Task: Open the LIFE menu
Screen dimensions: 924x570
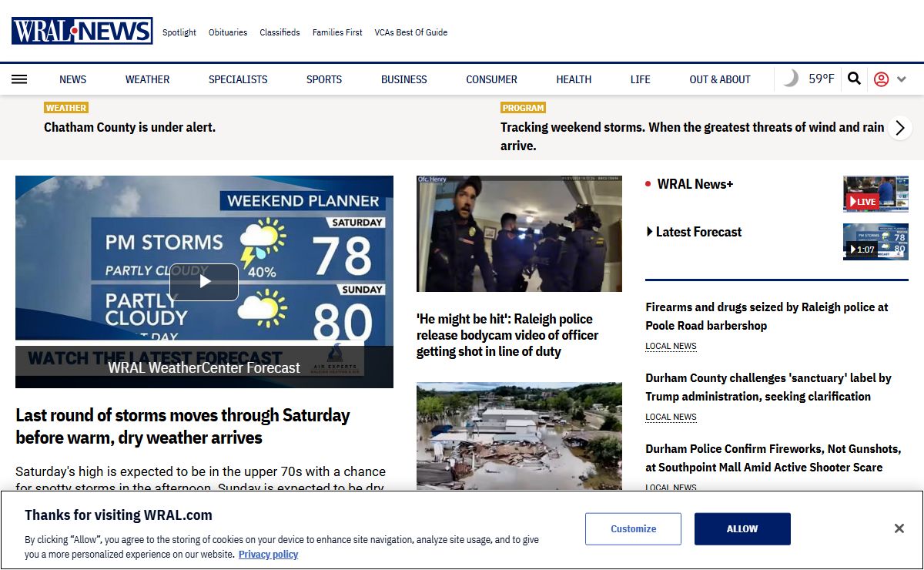Action: (641, 79)
